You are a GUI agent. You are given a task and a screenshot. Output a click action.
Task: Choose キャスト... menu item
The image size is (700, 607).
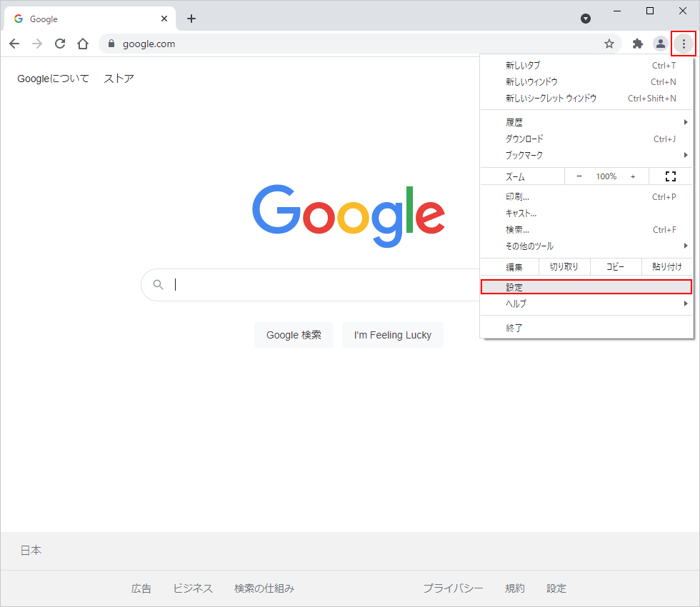(586, 214)
